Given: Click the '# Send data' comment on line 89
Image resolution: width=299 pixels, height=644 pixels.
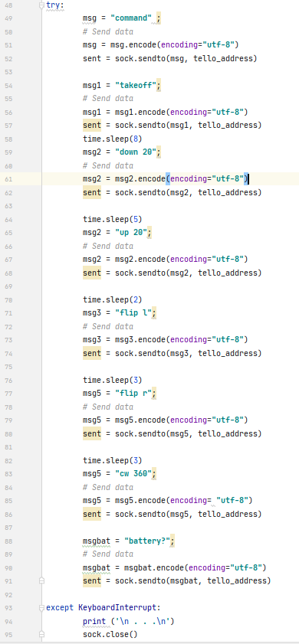Looking at the screenshot, I should (x=108, y=554).
